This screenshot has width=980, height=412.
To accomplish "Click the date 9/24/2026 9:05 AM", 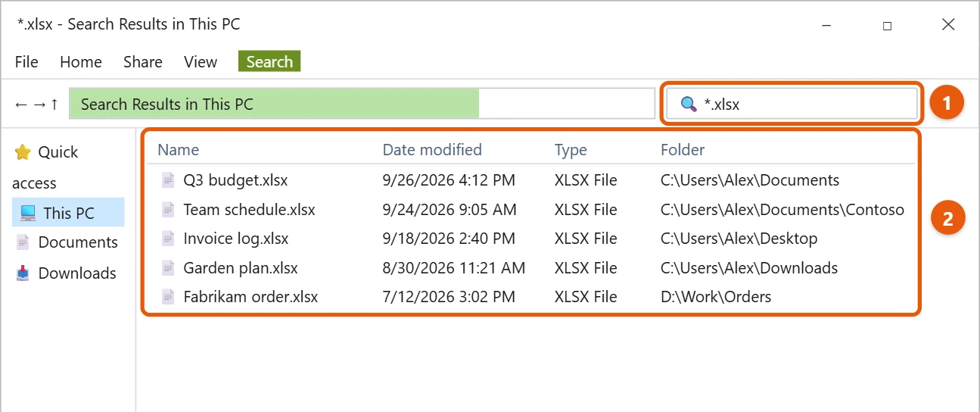I will coord(450,210).
